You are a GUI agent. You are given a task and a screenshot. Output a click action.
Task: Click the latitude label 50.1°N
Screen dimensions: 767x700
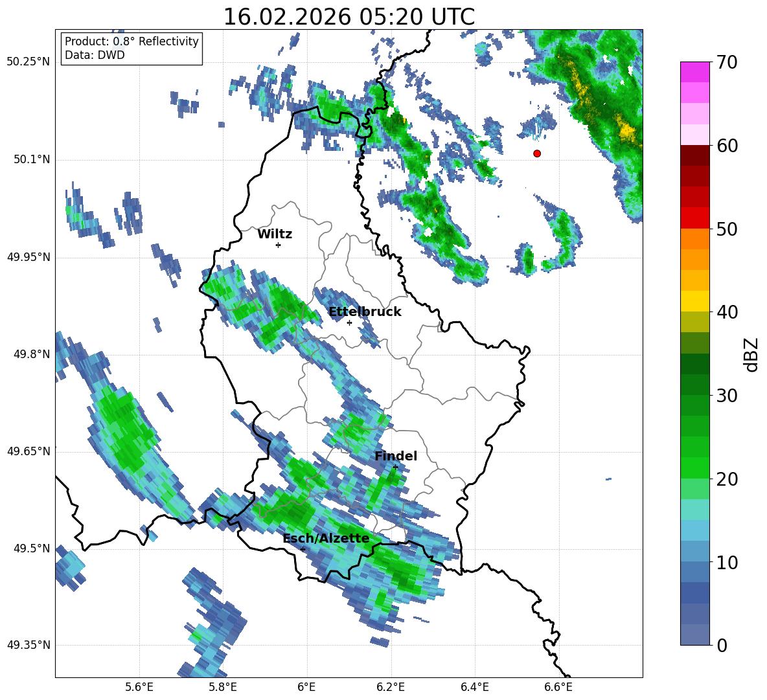click(x=32, y=159)
